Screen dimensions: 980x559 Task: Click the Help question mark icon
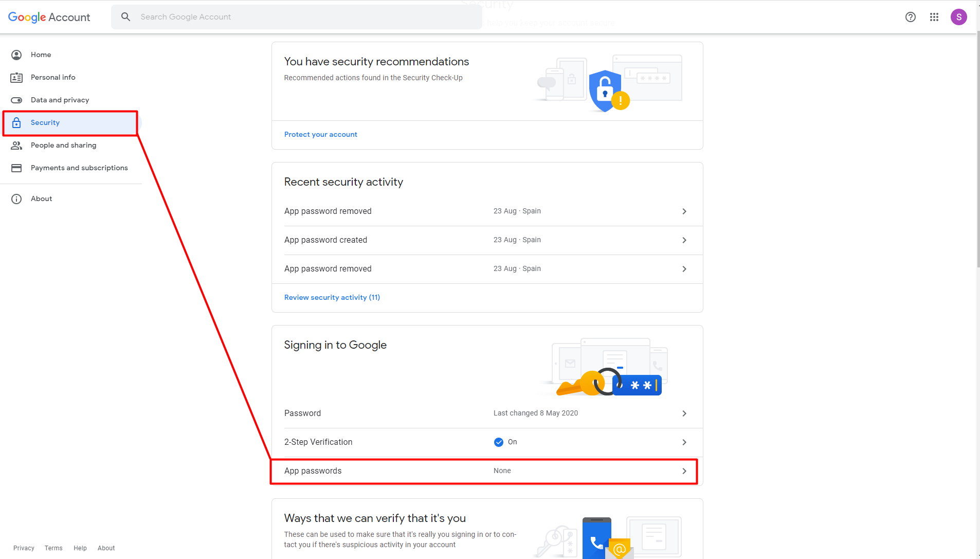tap(910, 17)
